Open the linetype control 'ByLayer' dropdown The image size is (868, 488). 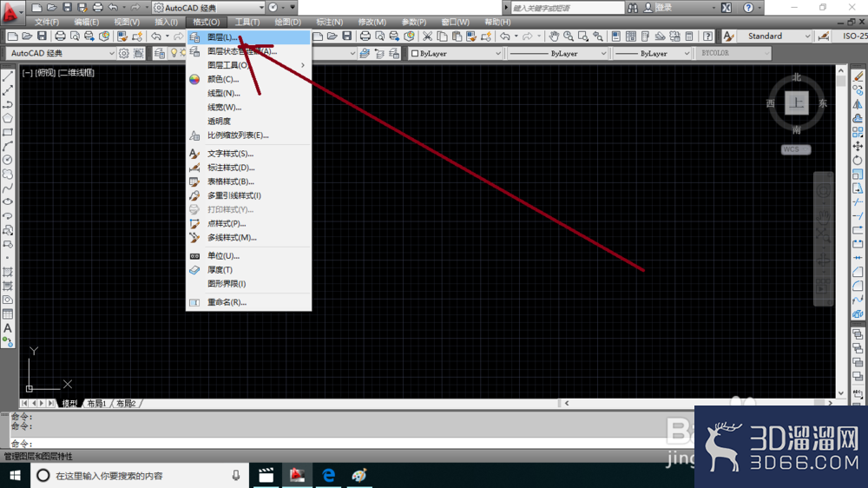click(558, 54)
